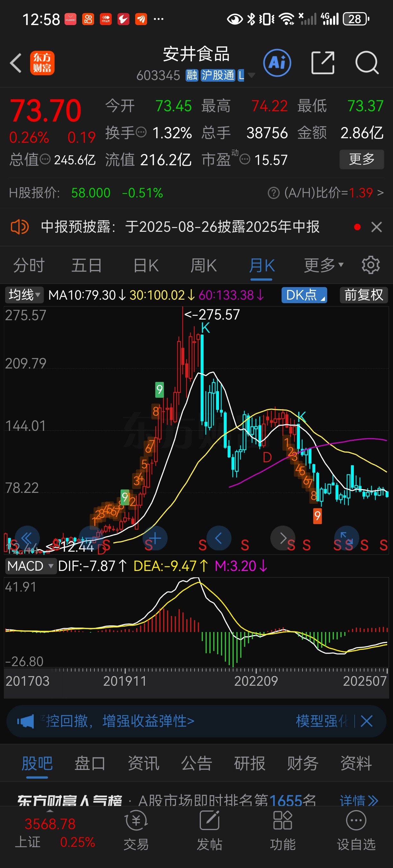Expand chart to fullscreen icon
This screenshot has height=868, width=393.
point(346,538)
